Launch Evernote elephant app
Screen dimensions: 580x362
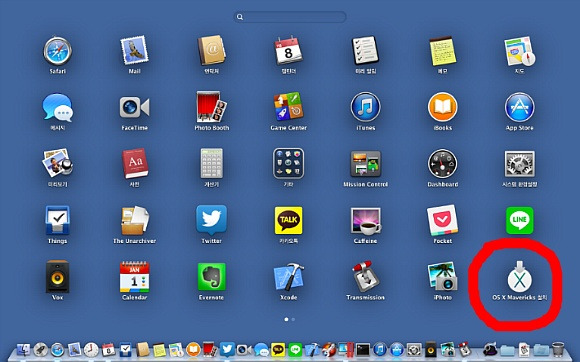(212, 277)
